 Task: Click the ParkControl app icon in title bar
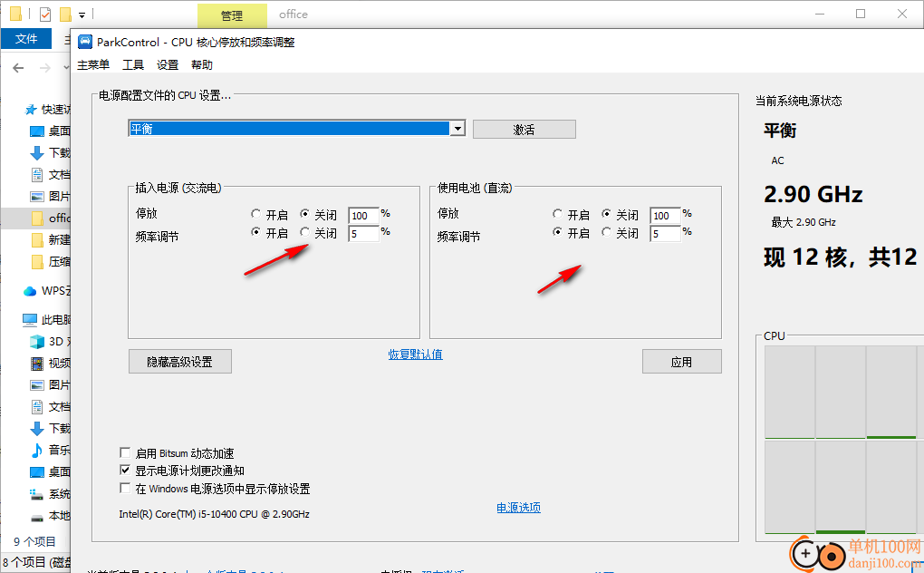click(85, 42)
